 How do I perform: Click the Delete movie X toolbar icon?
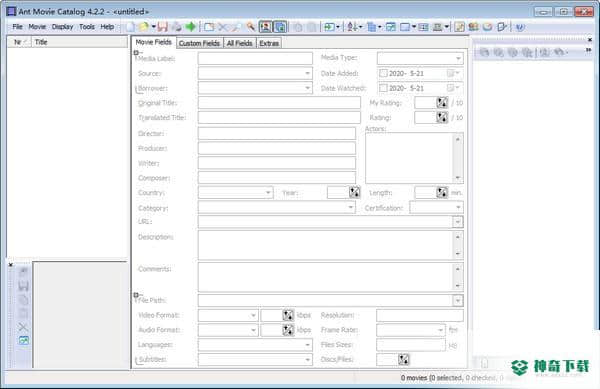223,27
